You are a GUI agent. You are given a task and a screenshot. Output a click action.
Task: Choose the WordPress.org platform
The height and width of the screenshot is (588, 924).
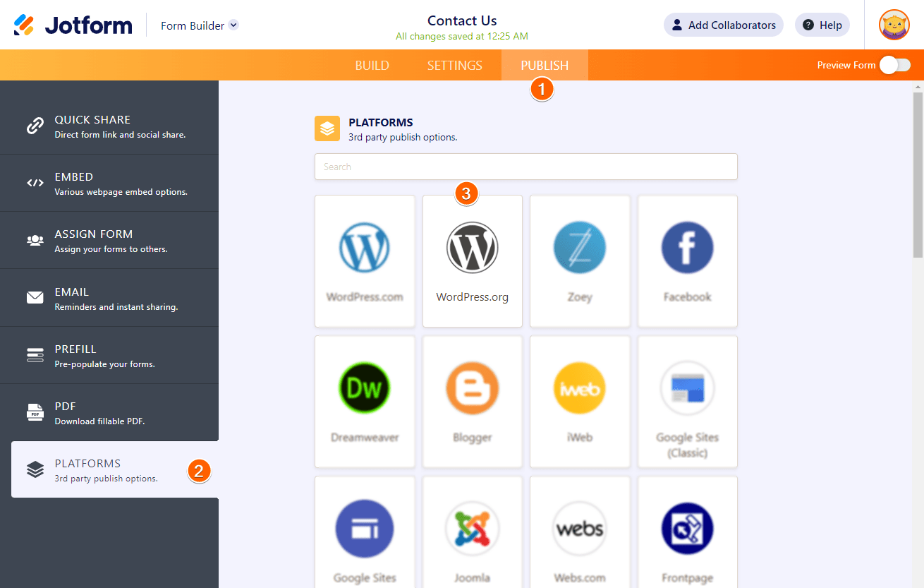pyautogui.click(x=473, y=261)
